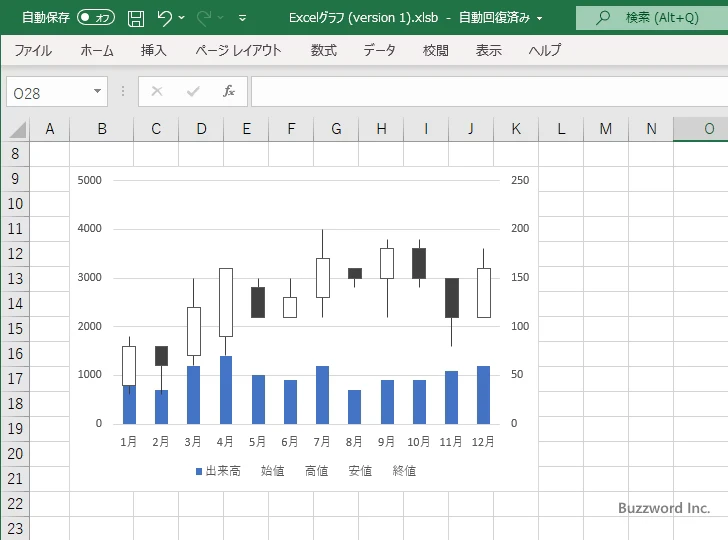728x540 pixels.
Task: Select column A header
Action: 50,129
